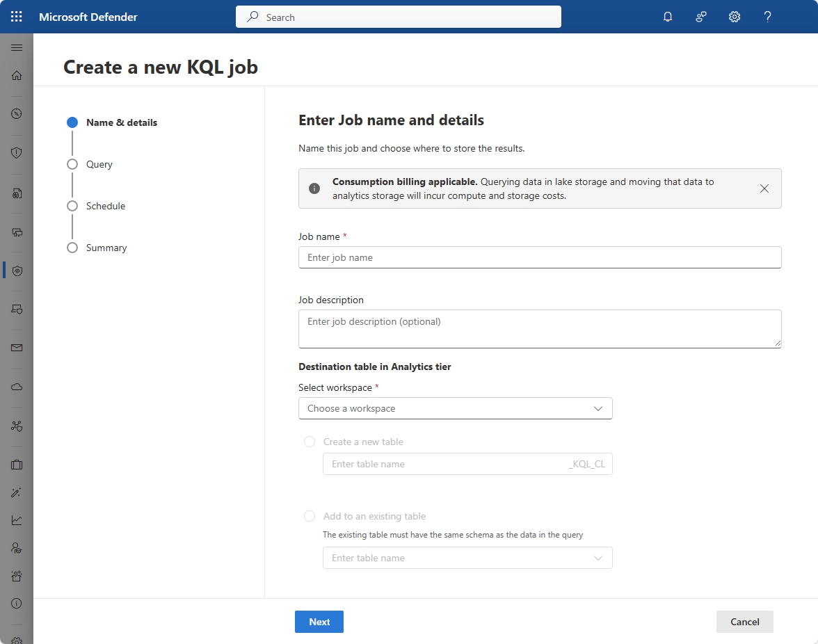Click the notifications bell icon

[x=668, y=17]
